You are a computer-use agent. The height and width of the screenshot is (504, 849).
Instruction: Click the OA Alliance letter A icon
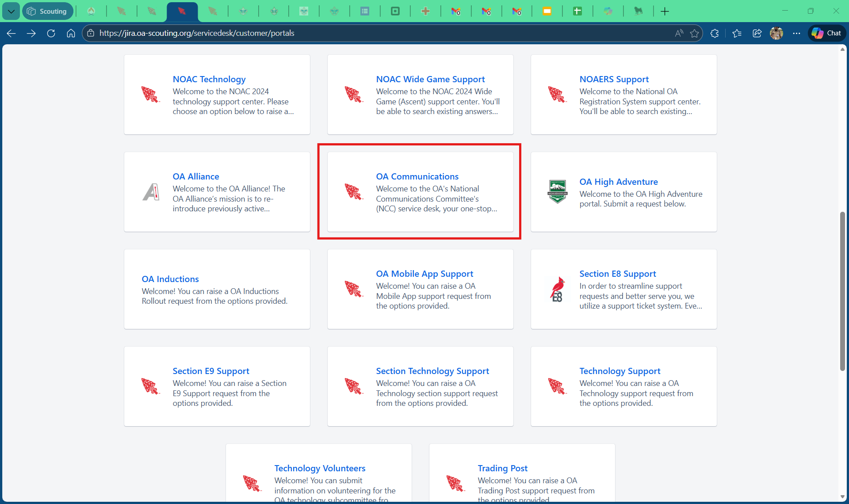pyautogui.click(x=151, y=192)
